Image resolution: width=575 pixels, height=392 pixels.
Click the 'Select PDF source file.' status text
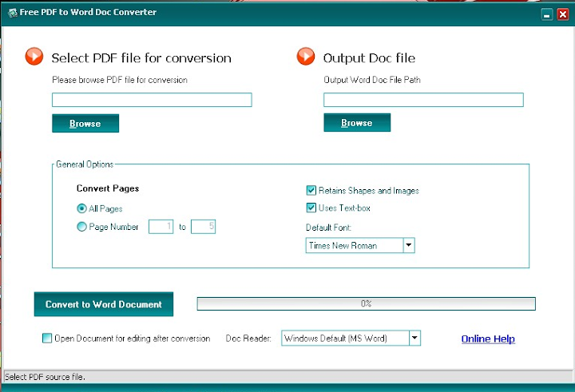click(x=45, y=377)
